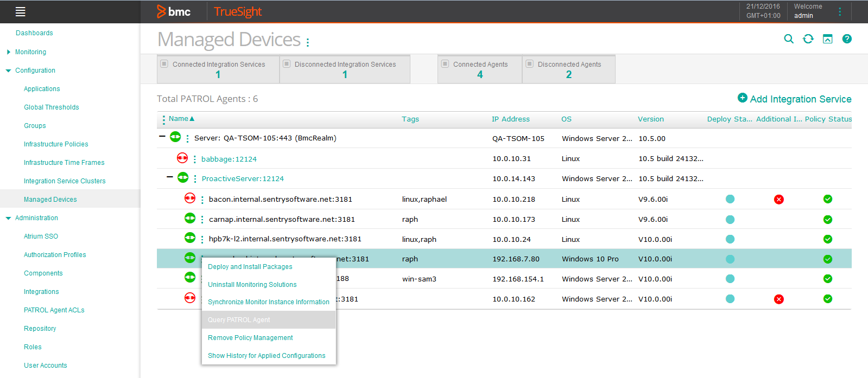Viewport: 868px width, 378px height.
Task: Open action menu for QA-TSOM-105 server row
Action: point(187,138)
